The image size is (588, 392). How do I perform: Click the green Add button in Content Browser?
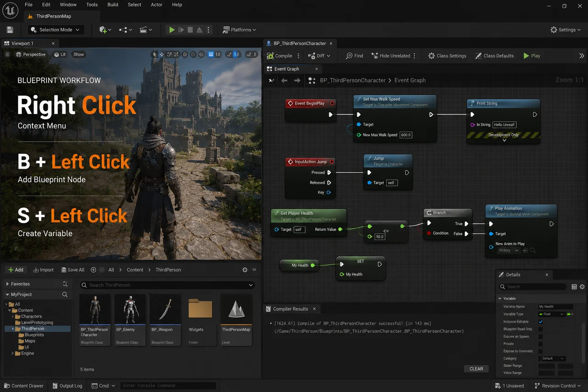16,270
